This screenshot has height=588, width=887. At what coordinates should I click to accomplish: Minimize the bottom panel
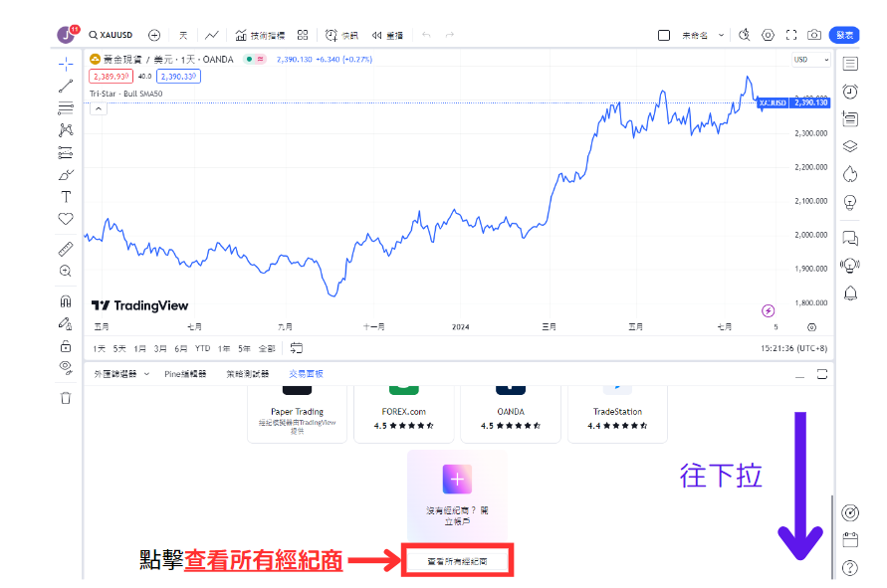(799, 375)
